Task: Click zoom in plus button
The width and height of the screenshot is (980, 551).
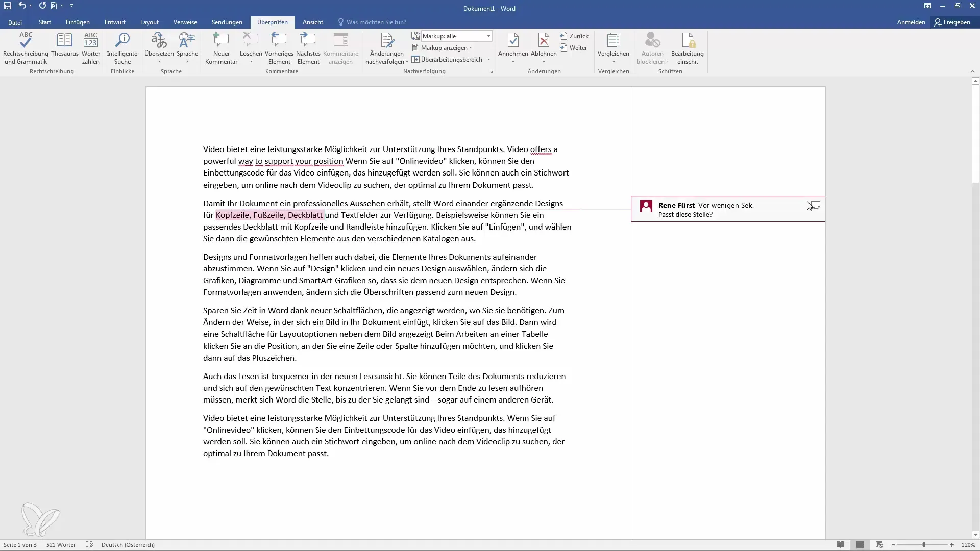Action: coord(952,545)
